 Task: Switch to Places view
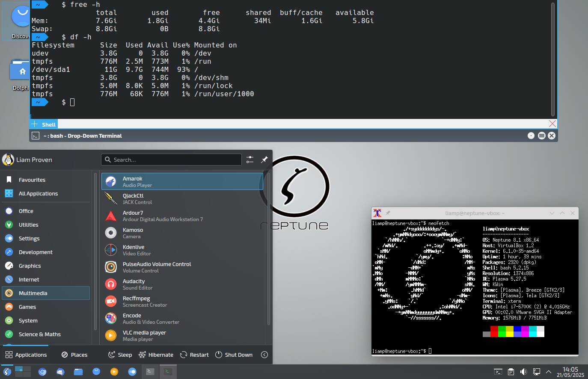(x=74, y=355)
